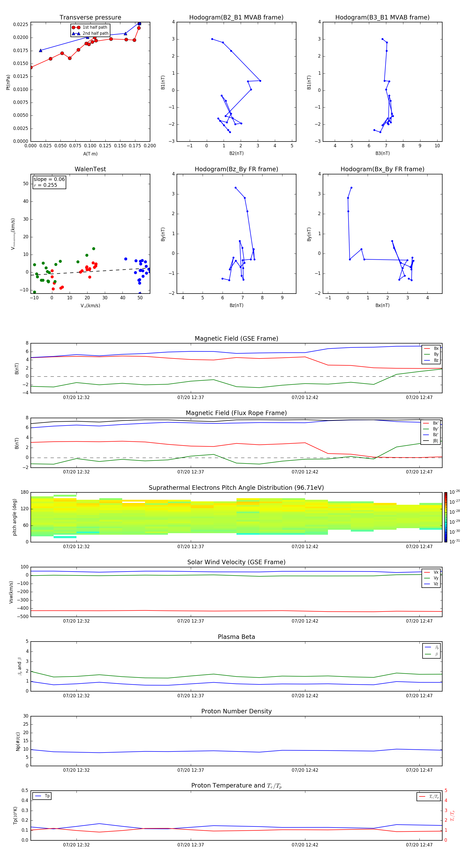Click the Tp legend entry in Proton Temperature plot
Viewport: 473px width, 868px height.
click(x=42, y=796)
